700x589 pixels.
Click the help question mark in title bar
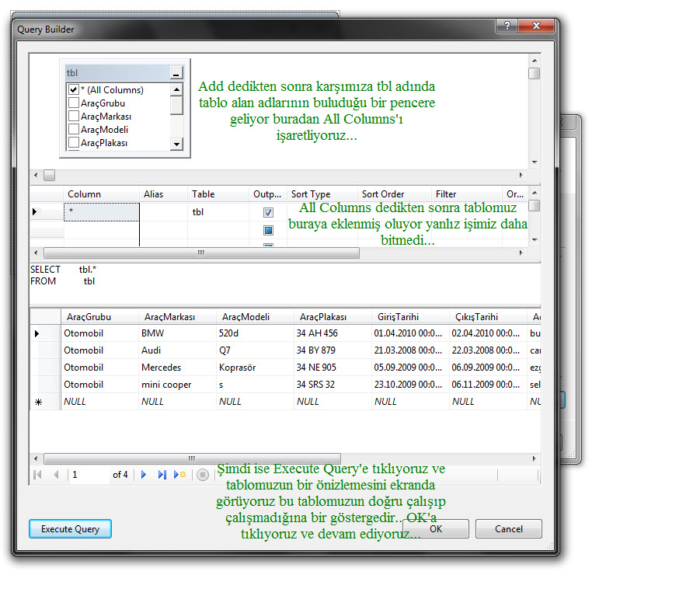(507, 27)
